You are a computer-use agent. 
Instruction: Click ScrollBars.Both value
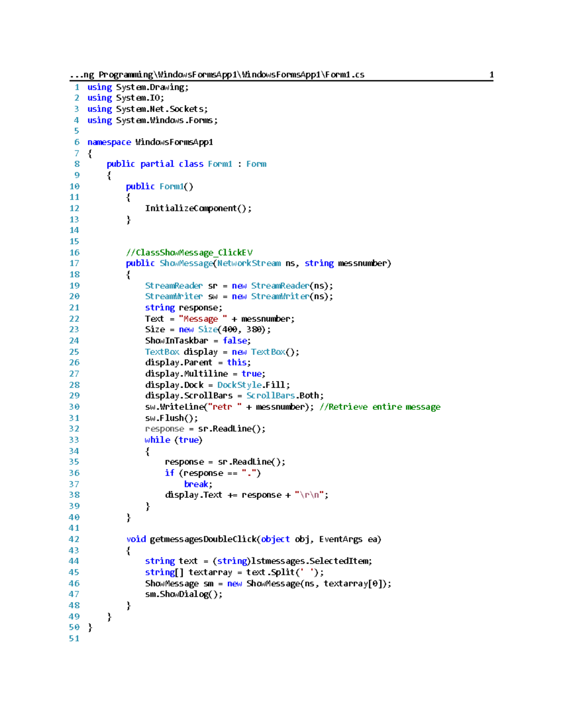coord(285,396)
